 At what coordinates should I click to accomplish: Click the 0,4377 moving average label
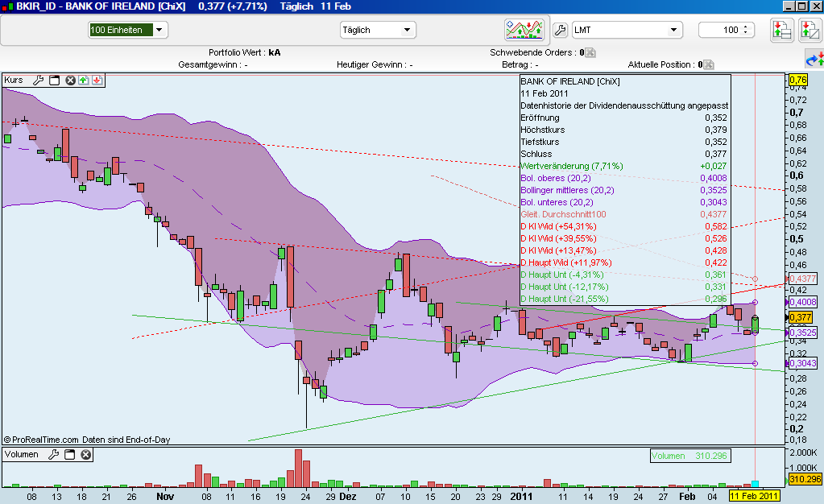(x=802, y=279)
